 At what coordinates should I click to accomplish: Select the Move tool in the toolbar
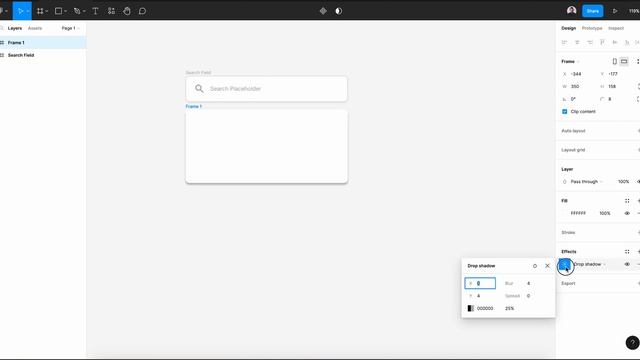coord(20,11)
